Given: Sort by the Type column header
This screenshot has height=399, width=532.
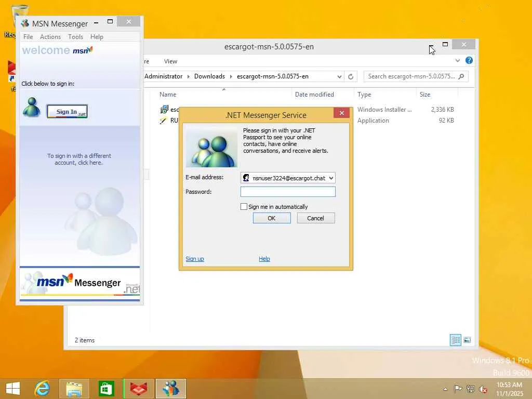Looking at the screenshot, I should coord(364,95).
